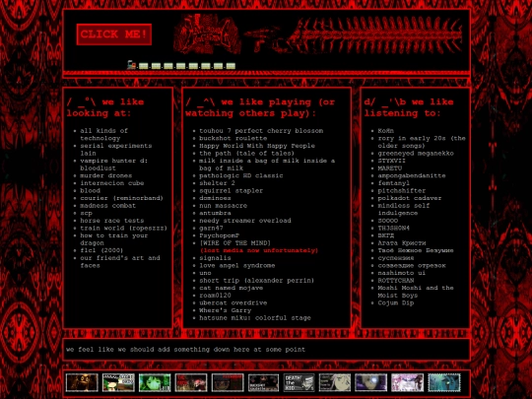
Task: Click the red CLICK ME! button
Action: click(x=114, y=34)
